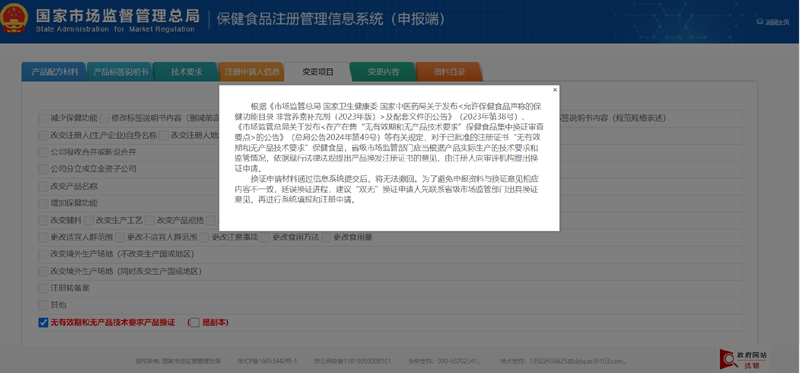The width and height of the screenshot is (800, 373).
Task: Check the 其他 checkbox
Action: pos(43,305)
